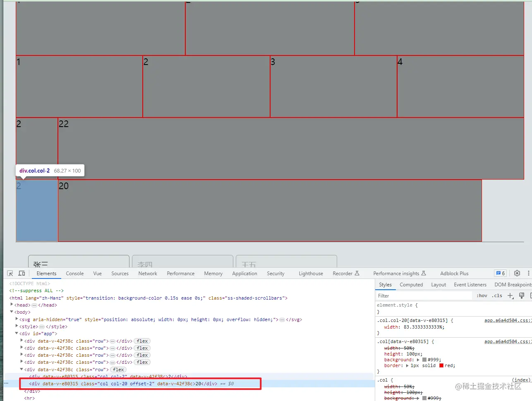
Task: Expand the head element in DOM tree
Action: (12, 305)
